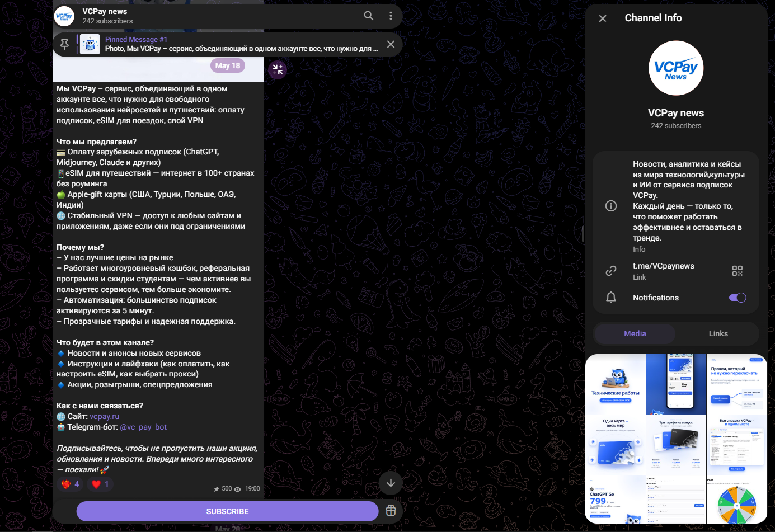Show the channel QR code icon
The height and width of the screenshot is (532, 775).
(x=738, y=271)
